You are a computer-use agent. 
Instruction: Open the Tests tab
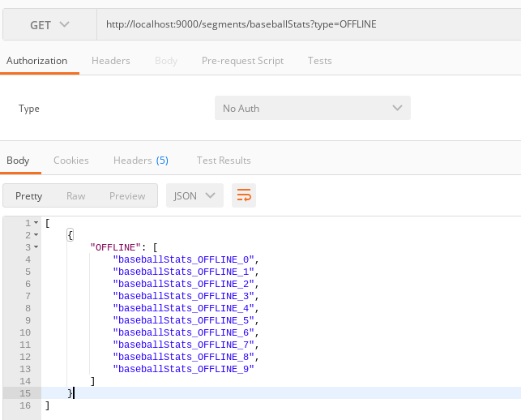coord(319,61)
